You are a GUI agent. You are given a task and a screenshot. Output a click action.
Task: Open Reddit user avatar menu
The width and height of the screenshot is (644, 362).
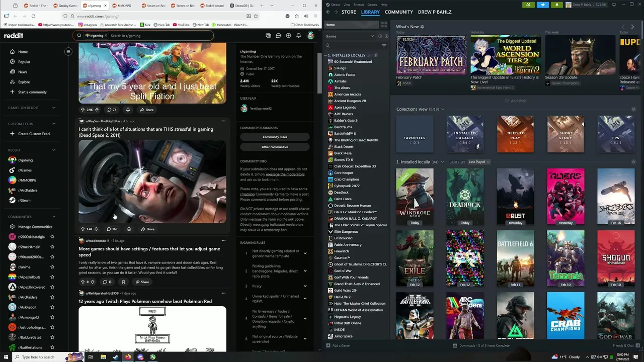(310, 36)
